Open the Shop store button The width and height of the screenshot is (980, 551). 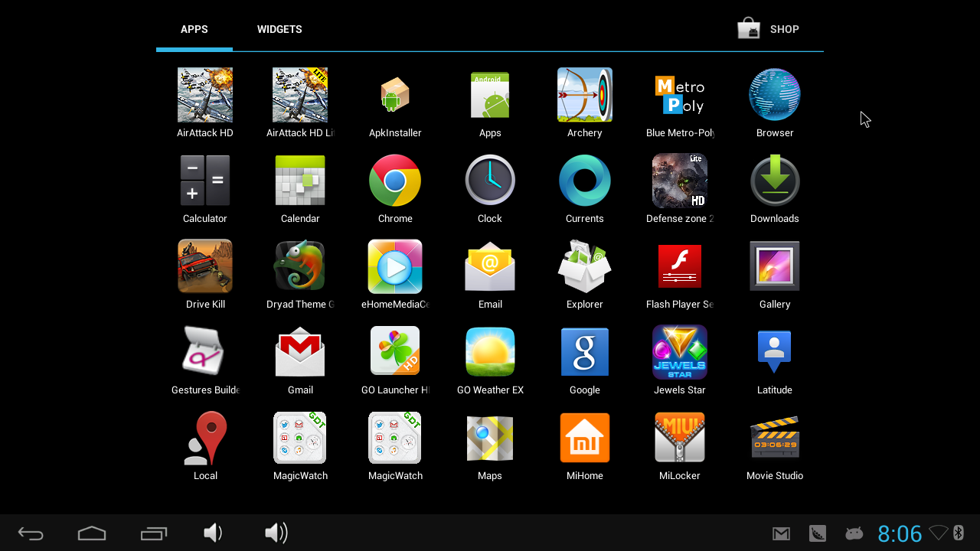click(769, 29)
